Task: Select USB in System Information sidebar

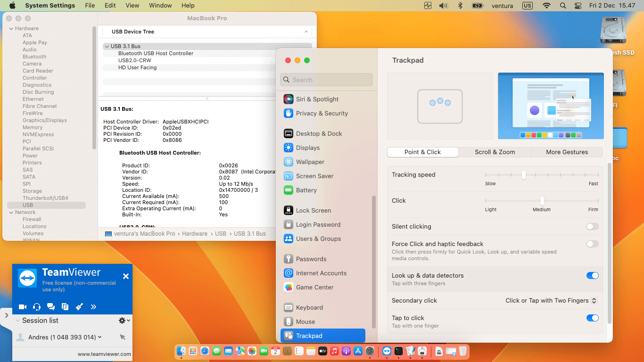Action: click(x=46, y=205)
